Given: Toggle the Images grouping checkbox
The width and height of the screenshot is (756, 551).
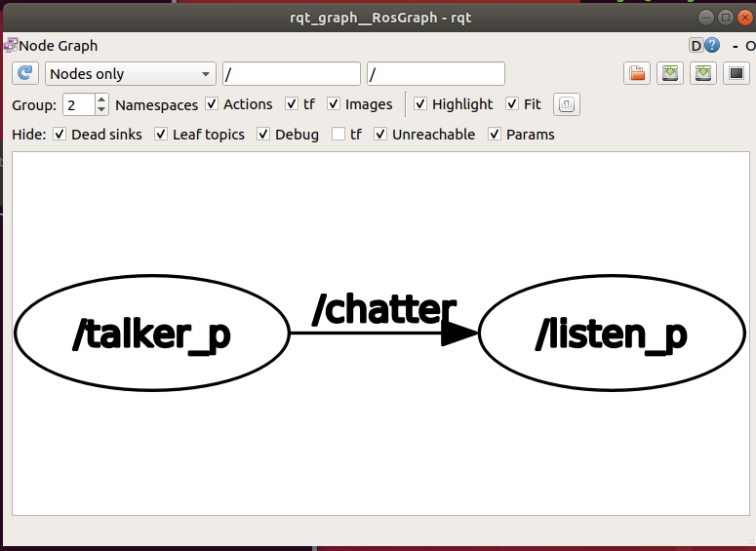Looking at the screenshot, I should point(334,103).
